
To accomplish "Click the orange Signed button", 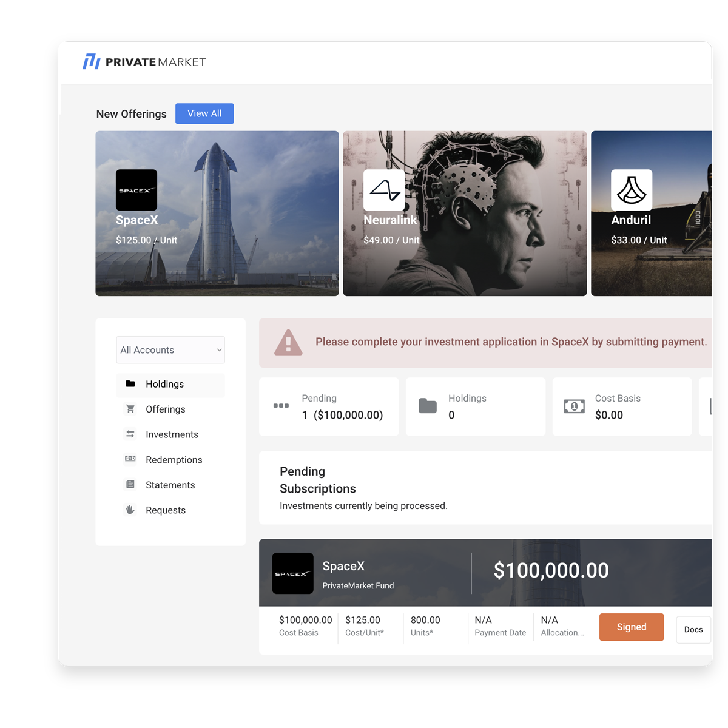I will point(632,627).
